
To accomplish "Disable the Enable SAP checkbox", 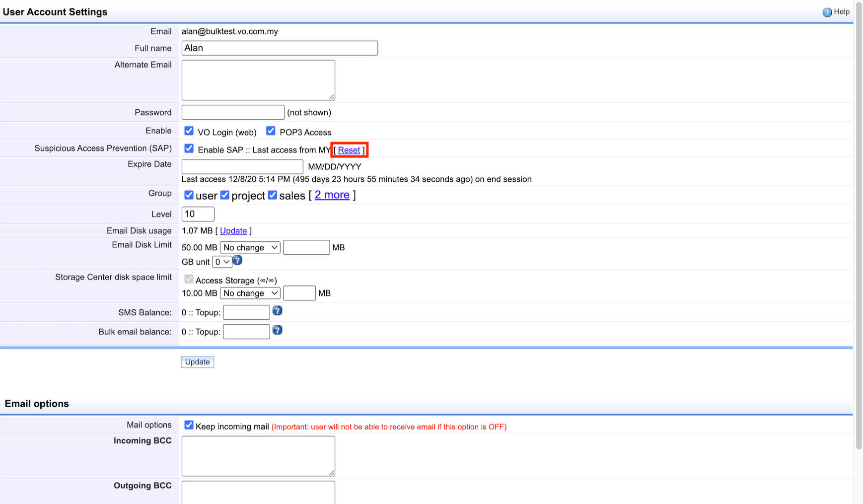I will click(189, 148).
